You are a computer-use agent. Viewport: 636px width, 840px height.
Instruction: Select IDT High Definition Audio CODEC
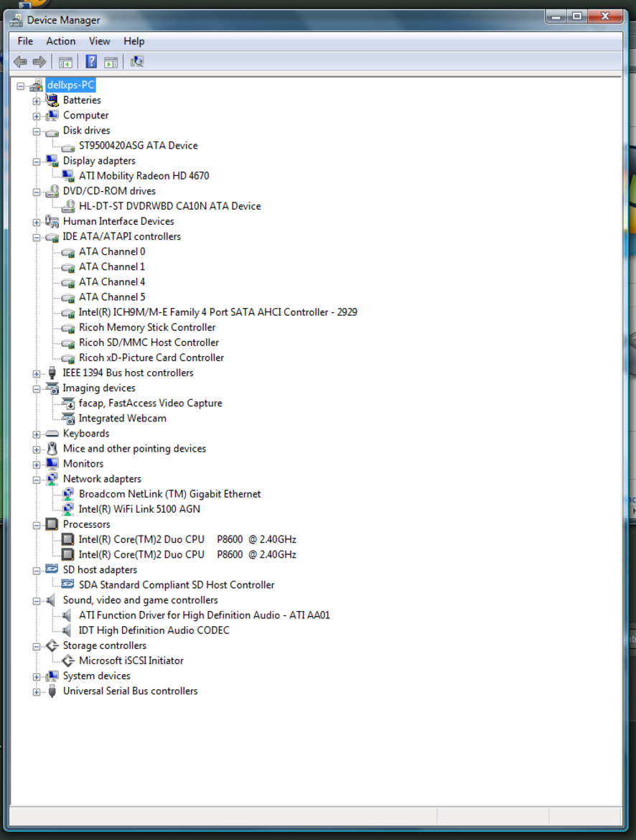pyautogui.click(x=154, y=630)
